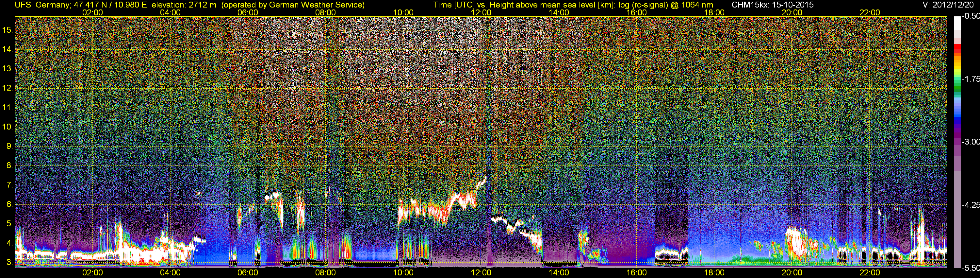Click the 20:00 tick on bottom time axis
980x278 pixels.
[792, 273]
